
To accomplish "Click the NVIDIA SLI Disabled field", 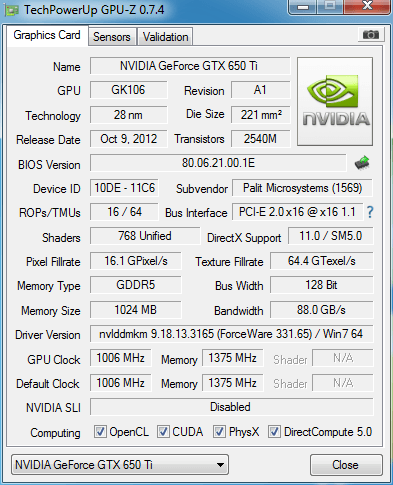I will coord(231,407).
